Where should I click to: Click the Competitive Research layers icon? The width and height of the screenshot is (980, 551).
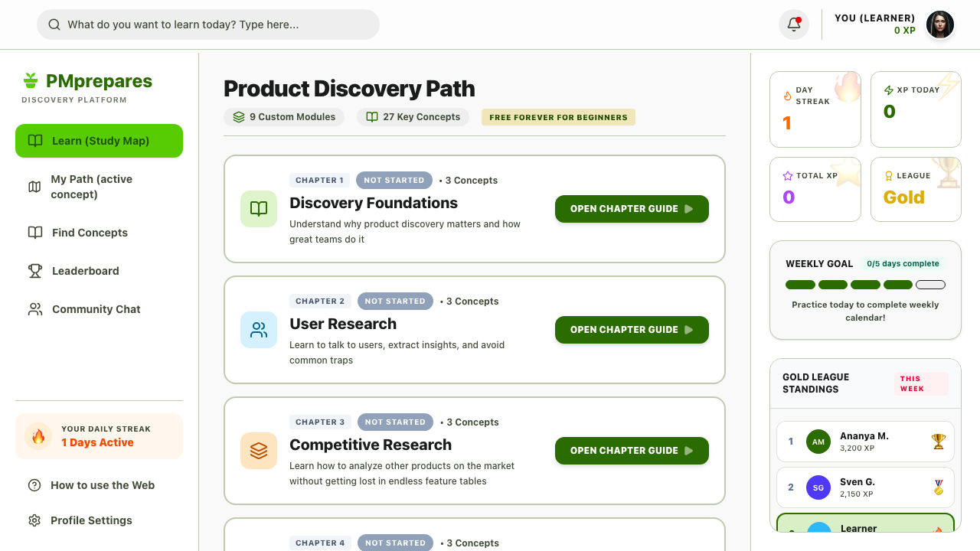pyautogui.click(x=259, y=451)
